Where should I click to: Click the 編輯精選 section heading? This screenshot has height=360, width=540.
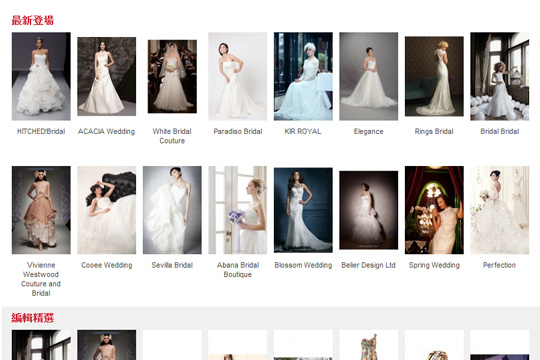tap(33, 318)
